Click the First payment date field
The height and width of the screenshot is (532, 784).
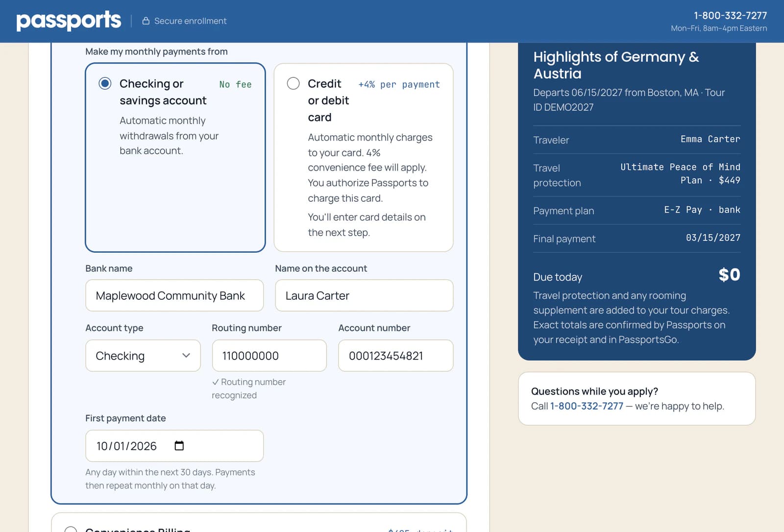click(x=174, y=446)
